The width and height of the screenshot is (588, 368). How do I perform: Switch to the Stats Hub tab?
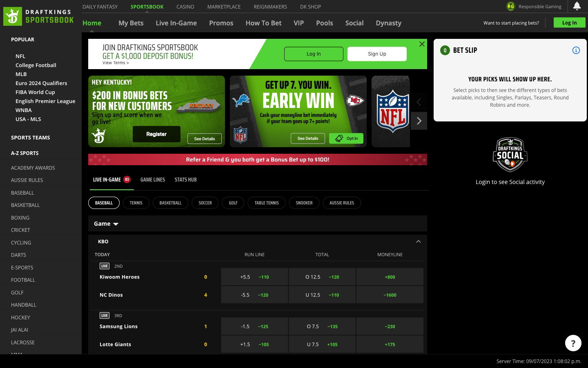[185, 180]
